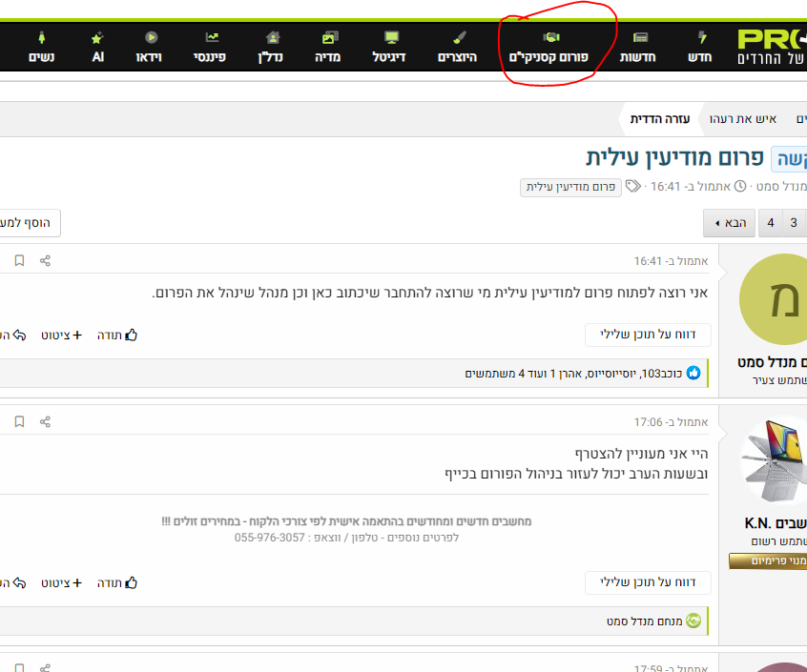Image resolution: width=807 pixels, height=672 pixels.
Task: Click the blue like icon in reactions bar
Action: point(693,374)
